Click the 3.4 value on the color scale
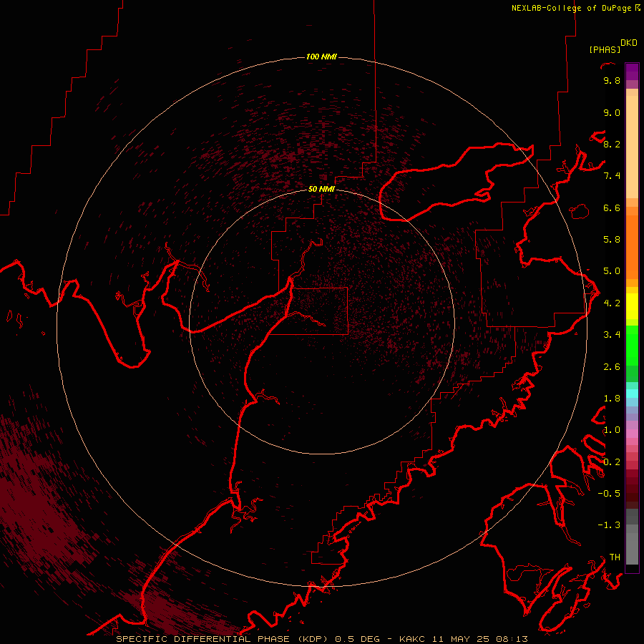 pyautogui.click(x=612, y=335)
